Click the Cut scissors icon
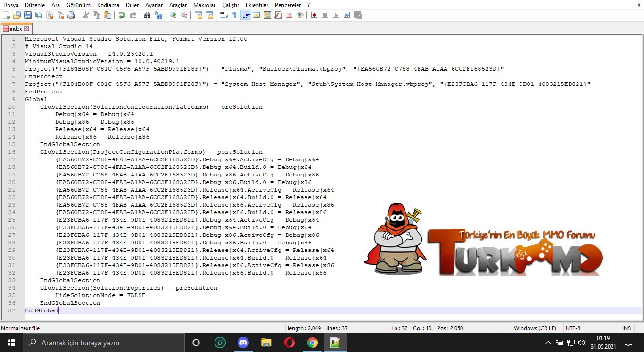This screenshot has width=644, height=352. 86,15
